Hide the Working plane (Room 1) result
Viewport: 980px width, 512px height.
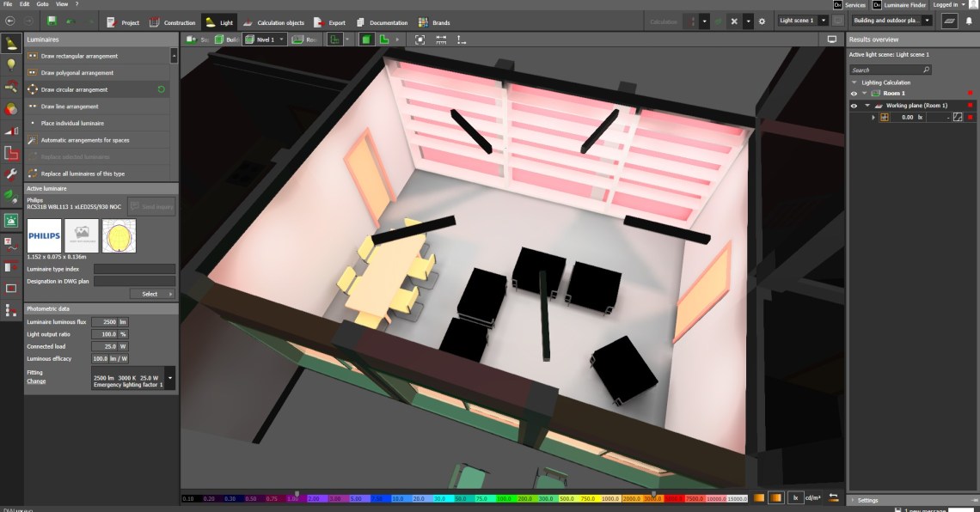(x=854, y=106)
